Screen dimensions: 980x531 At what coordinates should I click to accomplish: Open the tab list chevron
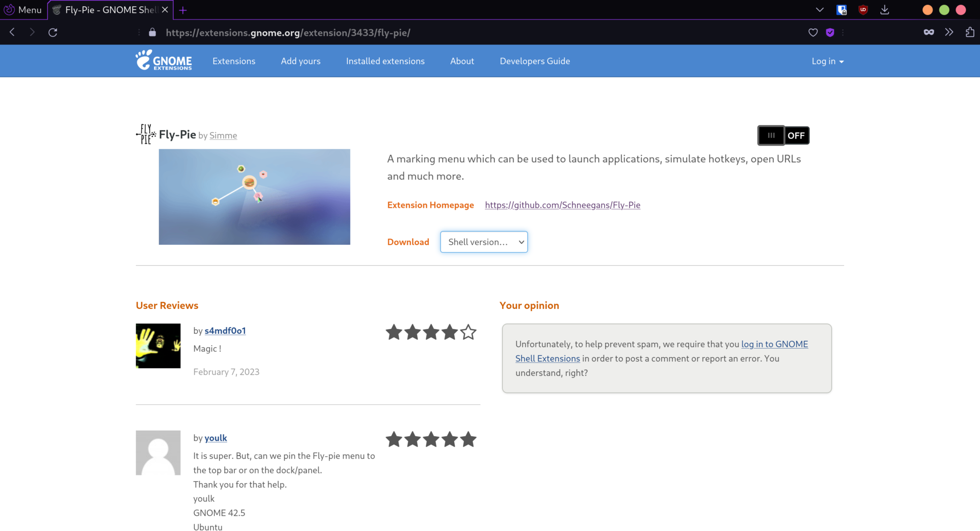(820, 10)
